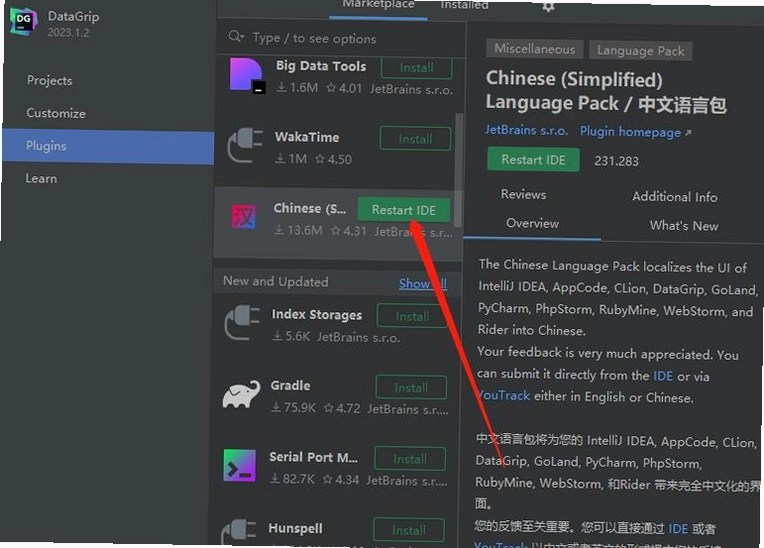Open the plugins settings gear icon
Screen dimensions: 764x548
[x=548, y=5]
